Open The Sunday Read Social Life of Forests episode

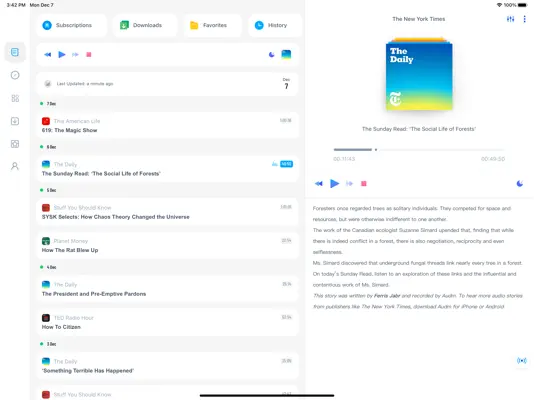[167, 169]
